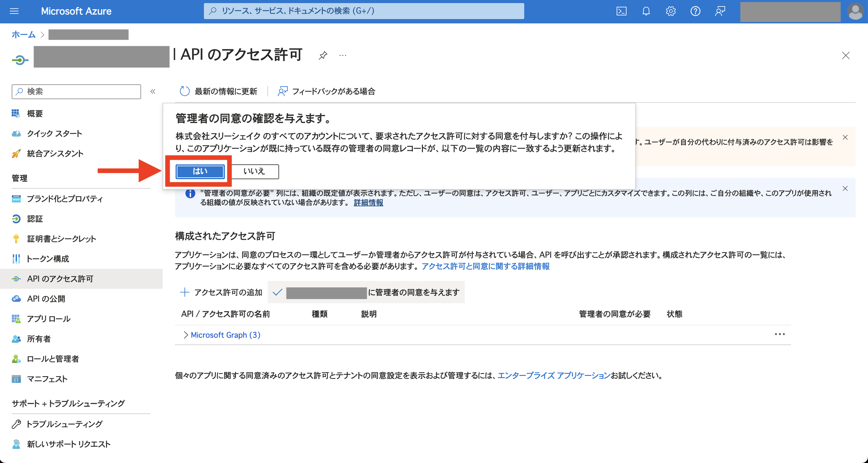Image resolution: width=868 pixels, height=463 pixels.
Task: Pin the API のアクセス許可 blade
Action: coord(323,55)
